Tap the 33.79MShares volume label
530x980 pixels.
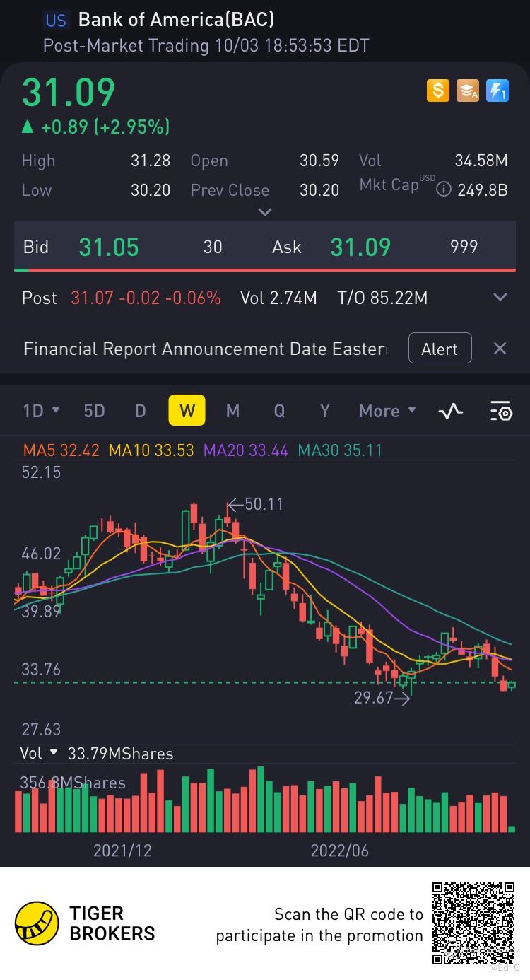[x=120, y=754]
